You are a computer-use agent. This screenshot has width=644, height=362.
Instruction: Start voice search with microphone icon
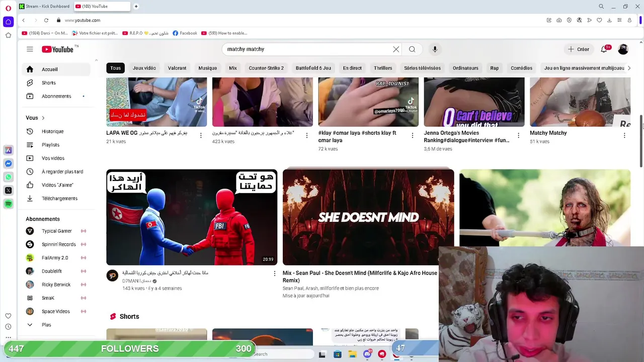(435, 49)
